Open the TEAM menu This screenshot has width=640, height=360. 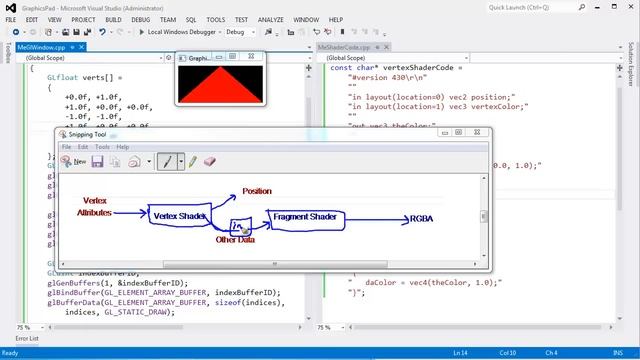tap(168, 20)
